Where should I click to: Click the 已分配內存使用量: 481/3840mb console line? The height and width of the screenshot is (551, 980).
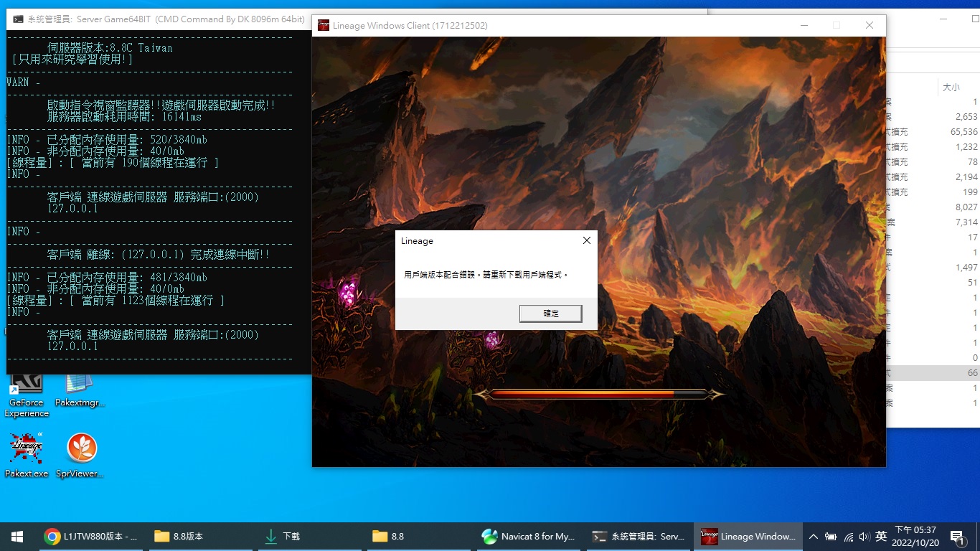(107, 278)
